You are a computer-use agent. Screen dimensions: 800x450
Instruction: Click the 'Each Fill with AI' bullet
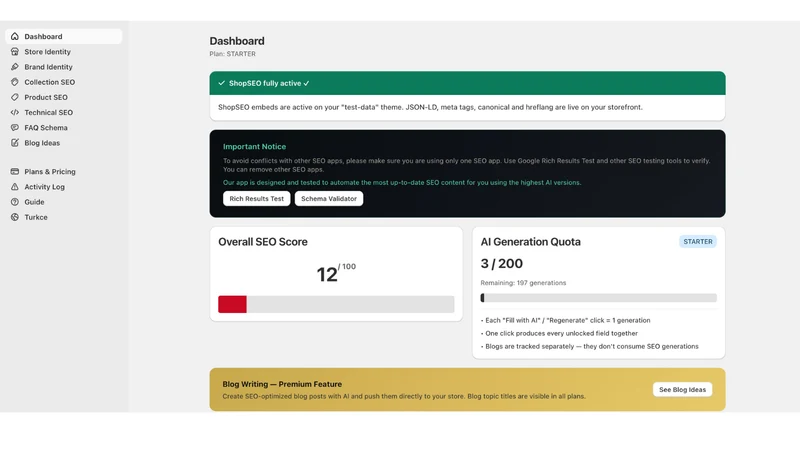[565, 320]
